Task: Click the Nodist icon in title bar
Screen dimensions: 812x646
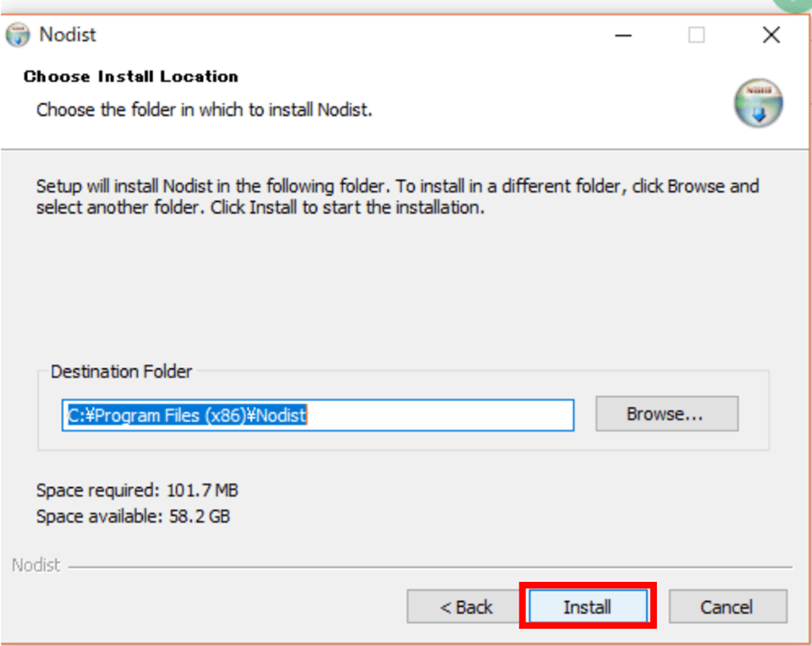Action: [18, 34]
